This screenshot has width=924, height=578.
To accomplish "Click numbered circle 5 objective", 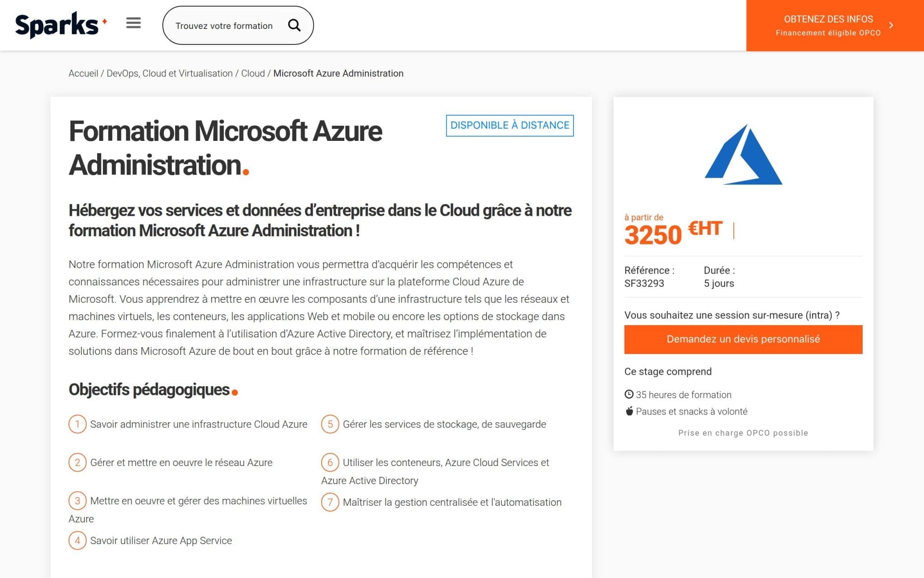I will click(330, 424).
